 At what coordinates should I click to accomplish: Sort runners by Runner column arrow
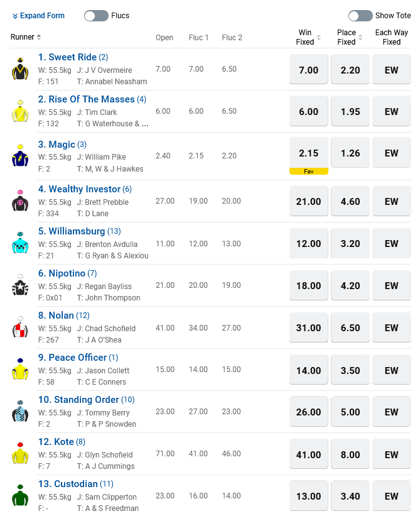39,38
